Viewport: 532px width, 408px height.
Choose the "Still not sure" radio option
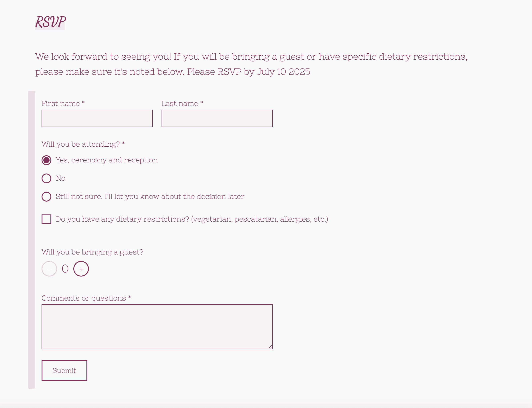click(x=46, y=197)
